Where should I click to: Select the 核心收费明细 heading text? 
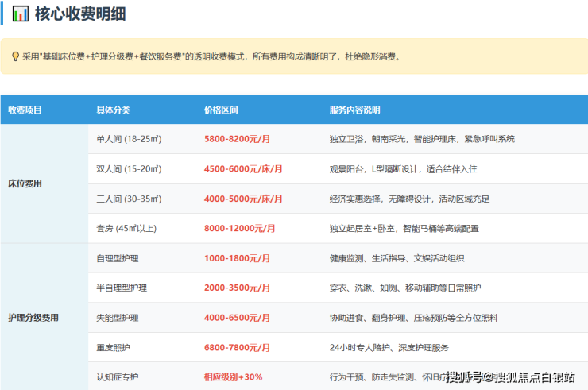(x=82, y=14)
